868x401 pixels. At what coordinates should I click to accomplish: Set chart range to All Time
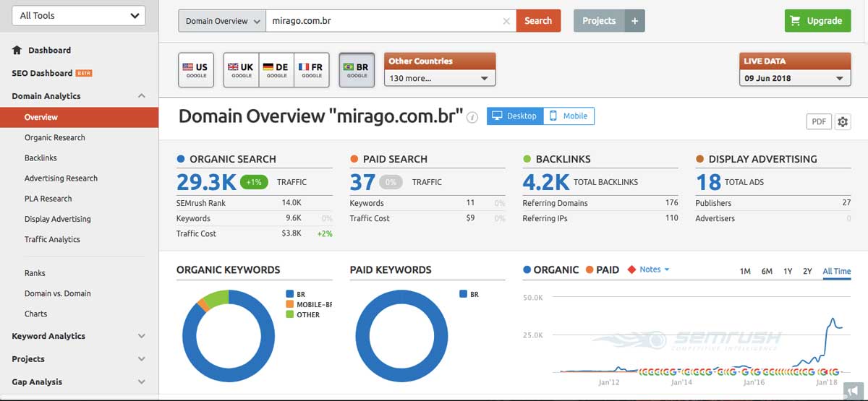pyautogui.click(x=837, y=271)
